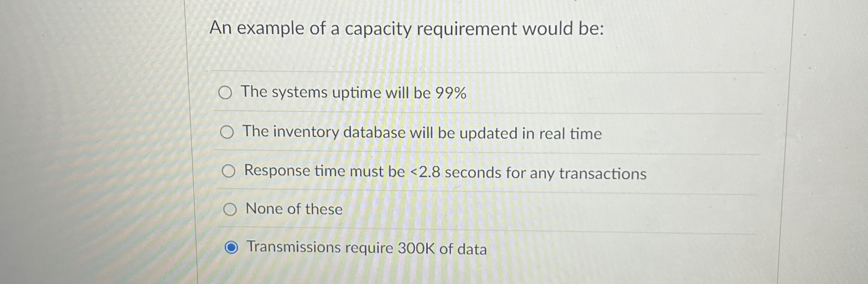This screenshot has width=868, height=284.
Task: Click the answer text about 300K data
Action: click(x=366, y=248)
